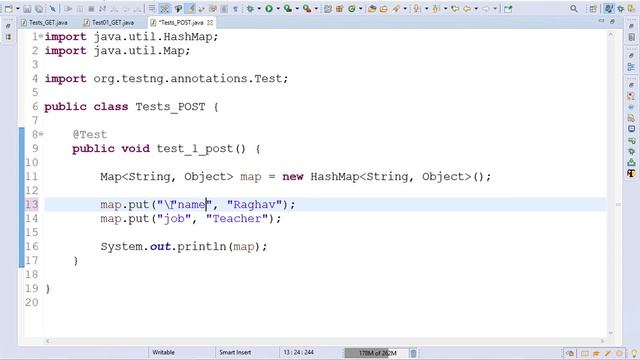Click the Open Task folder icon
The width and height of the screenshot is (640, 360).
click(383, 9)
